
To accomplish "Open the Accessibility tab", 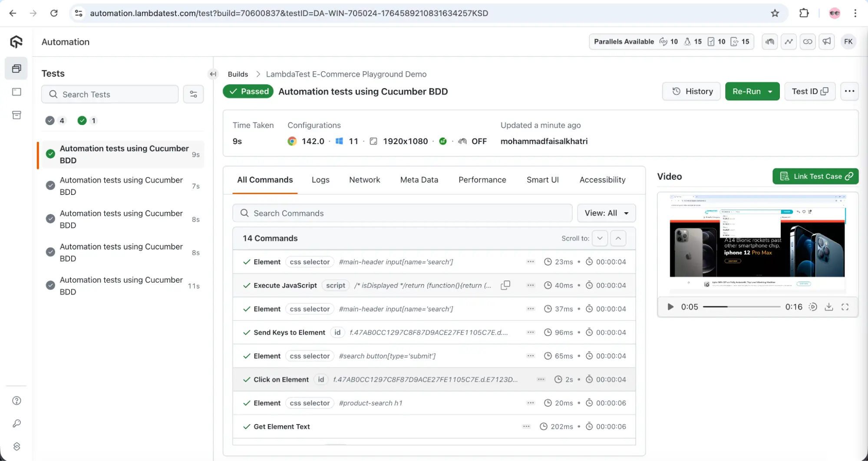I will [602, 180].
